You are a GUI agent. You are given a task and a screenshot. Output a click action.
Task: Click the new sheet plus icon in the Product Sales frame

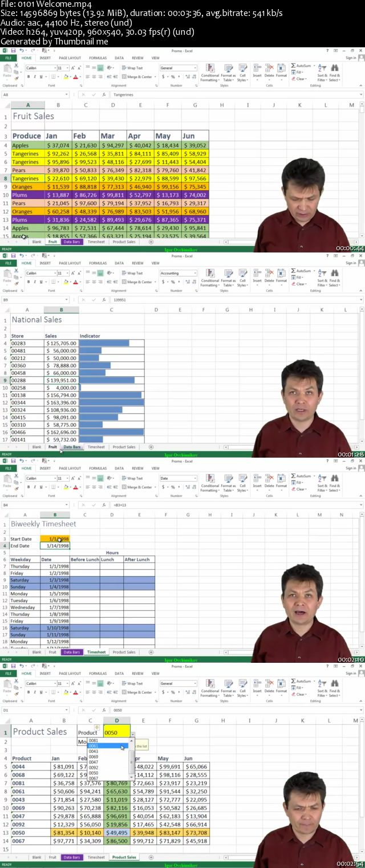[x=151, y=857]
